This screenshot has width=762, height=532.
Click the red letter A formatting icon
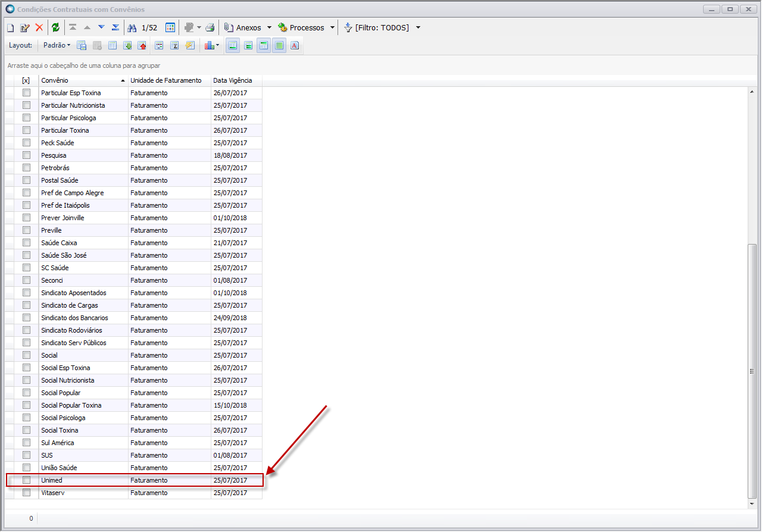pos(295,45)
